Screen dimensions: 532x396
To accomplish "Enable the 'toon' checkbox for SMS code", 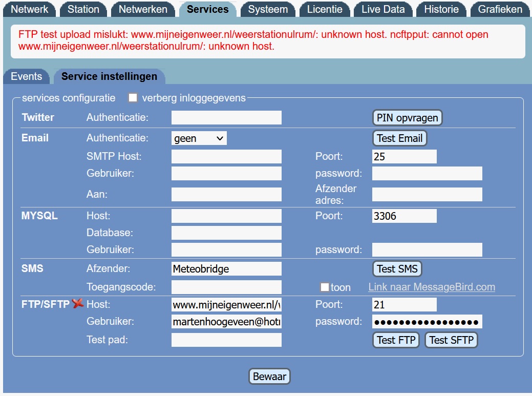I will point(324,287).
